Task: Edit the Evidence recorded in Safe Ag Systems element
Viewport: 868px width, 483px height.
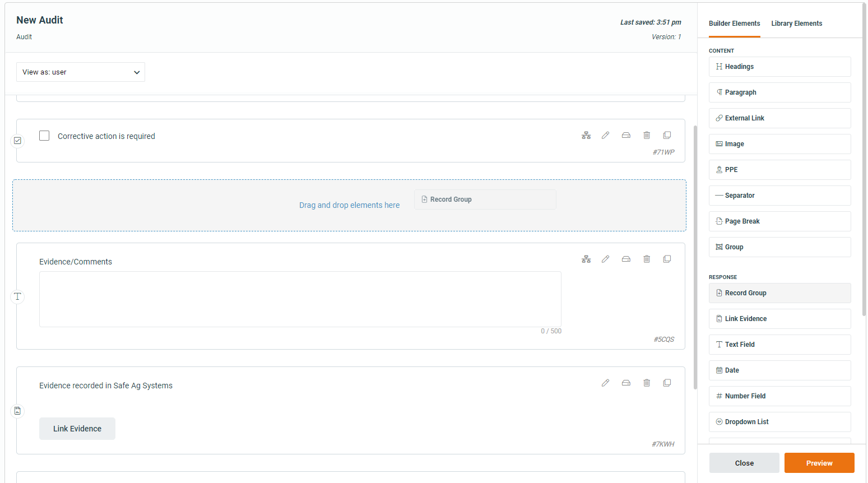Action: (x=605, y=383)
